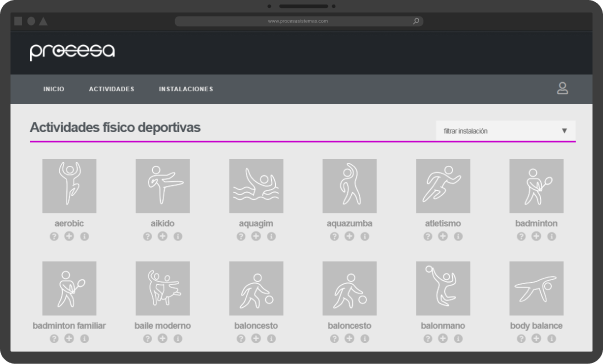Click the triangle browser window button

click(x=43, y=21)
